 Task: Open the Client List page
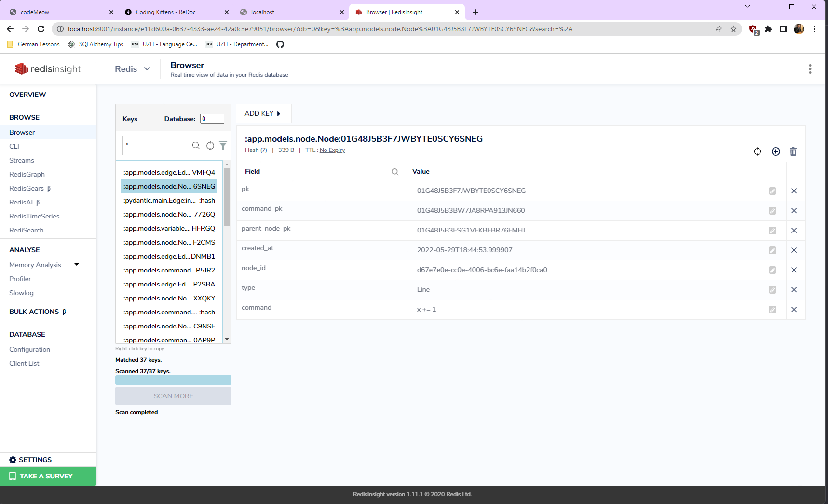24,363
